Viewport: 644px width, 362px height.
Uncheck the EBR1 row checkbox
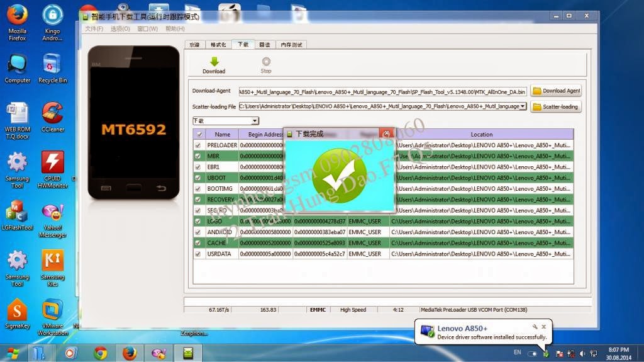198,167
